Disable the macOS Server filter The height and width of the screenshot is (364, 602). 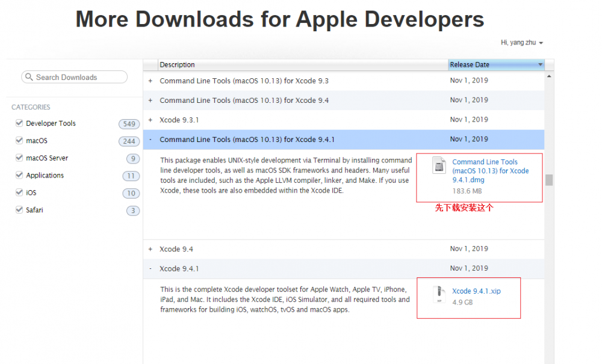point(19,158)
